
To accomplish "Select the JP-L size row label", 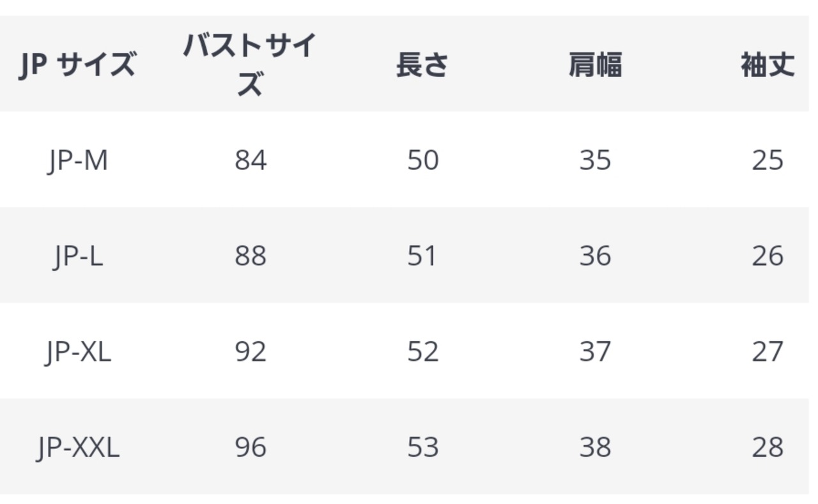I will coord(77,256).
